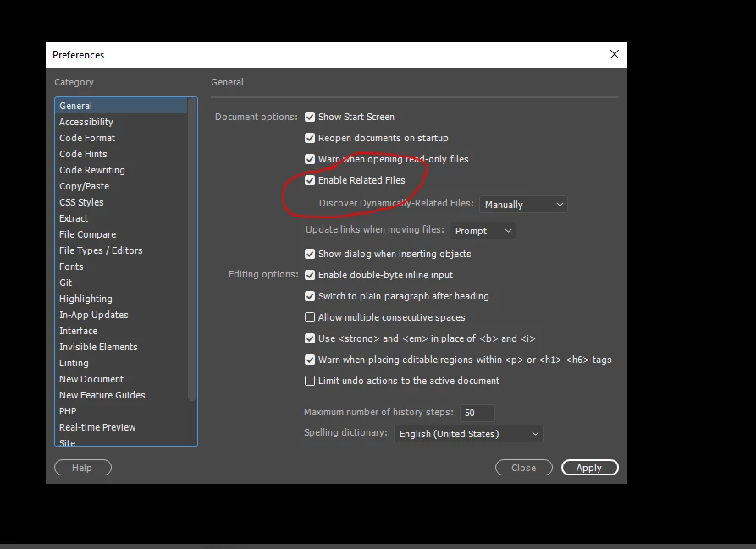Select File Types / Editors category
The image size is (756, 549).
click(x=121, y=250)
